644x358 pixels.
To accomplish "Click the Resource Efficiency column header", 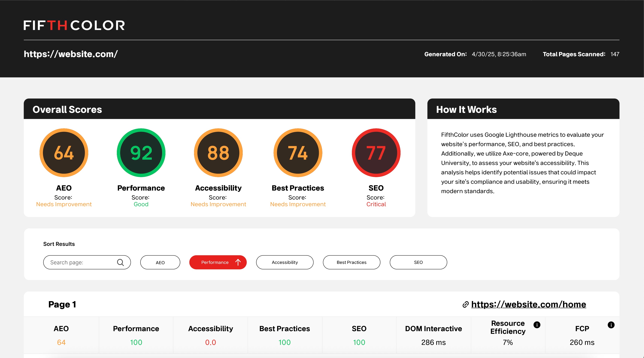I will point(508,327).
